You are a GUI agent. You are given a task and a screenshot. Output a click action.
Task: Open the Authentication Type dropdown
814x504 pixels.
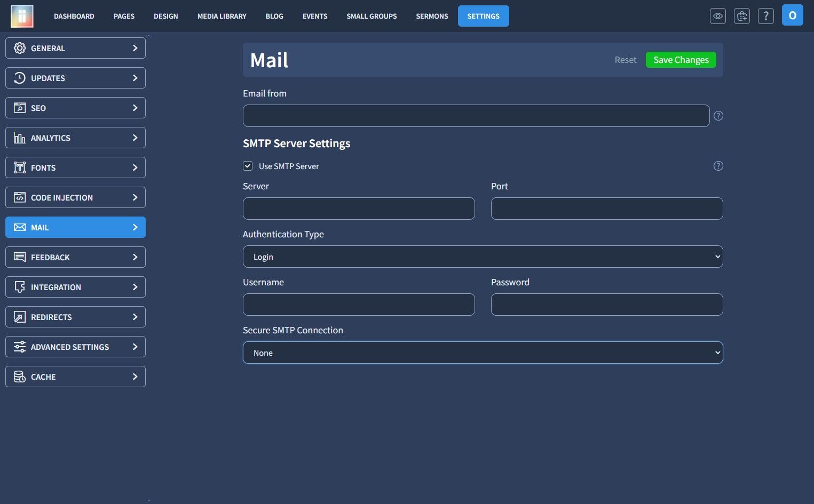(483, 257)
